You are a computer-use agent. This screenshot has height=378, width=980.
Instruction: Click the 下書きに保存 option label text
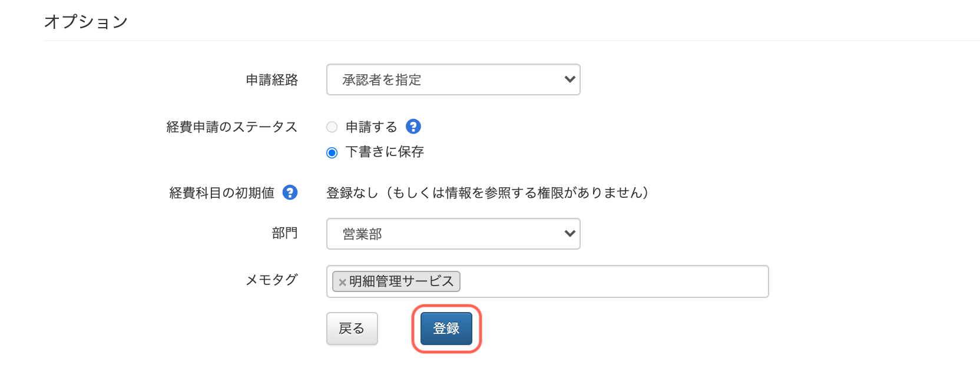click(x=385, y=152)
